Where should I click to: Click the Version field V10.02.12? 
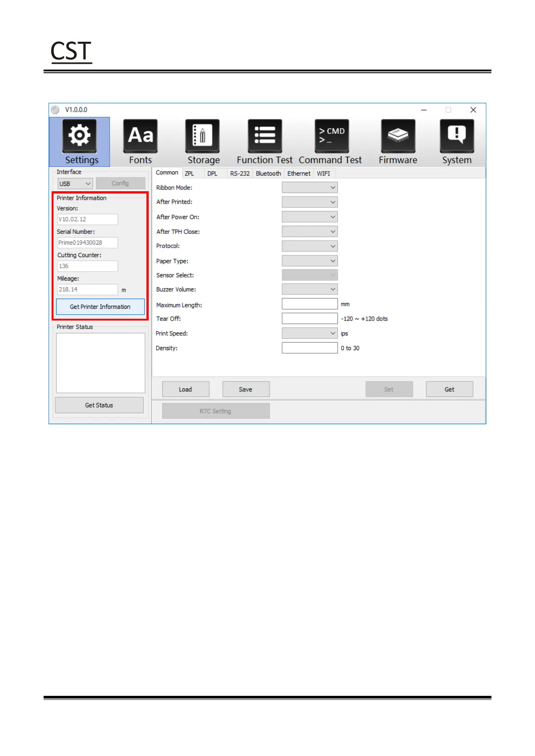[x=88, y=219]
